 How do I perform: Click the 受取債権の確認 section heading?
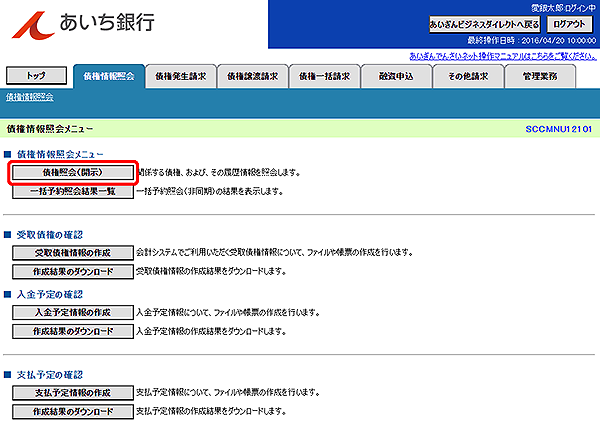(50, 235)
